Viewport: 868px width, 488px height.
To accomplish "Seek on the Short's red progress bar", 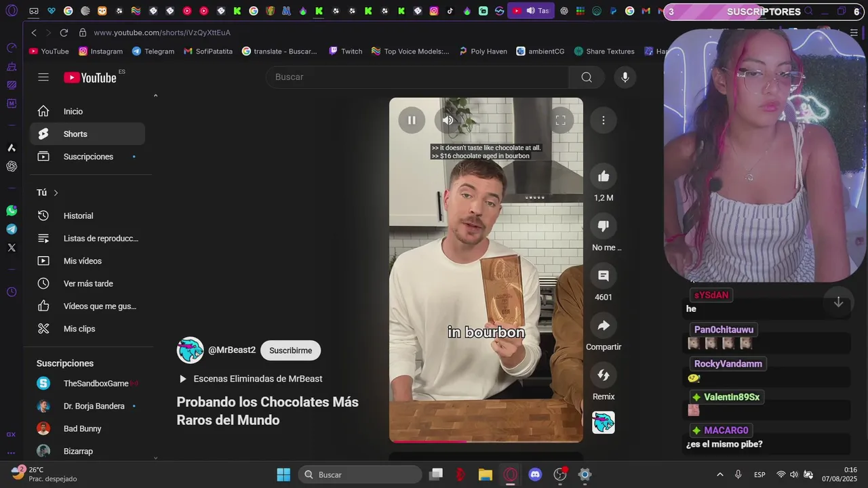I will (x=486, y=441).
